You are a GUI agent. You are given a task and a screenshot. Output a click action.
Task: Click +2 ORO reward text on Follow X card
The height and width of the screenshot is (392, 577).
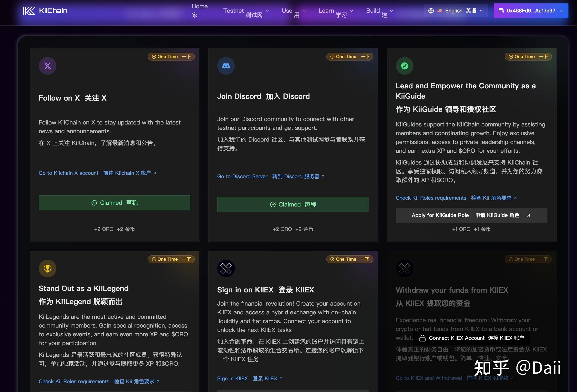[114, 229]
